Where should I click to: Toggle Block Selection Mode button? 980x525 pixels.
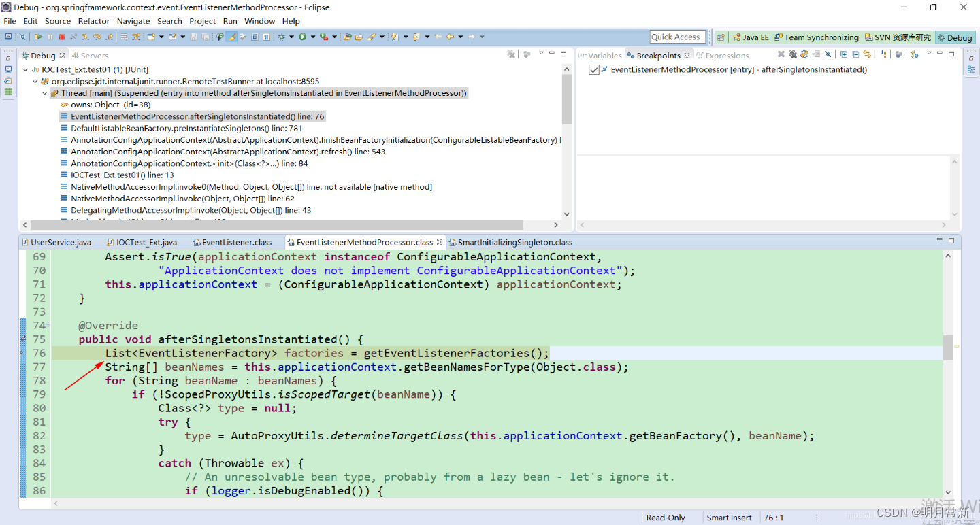point(255,37)
